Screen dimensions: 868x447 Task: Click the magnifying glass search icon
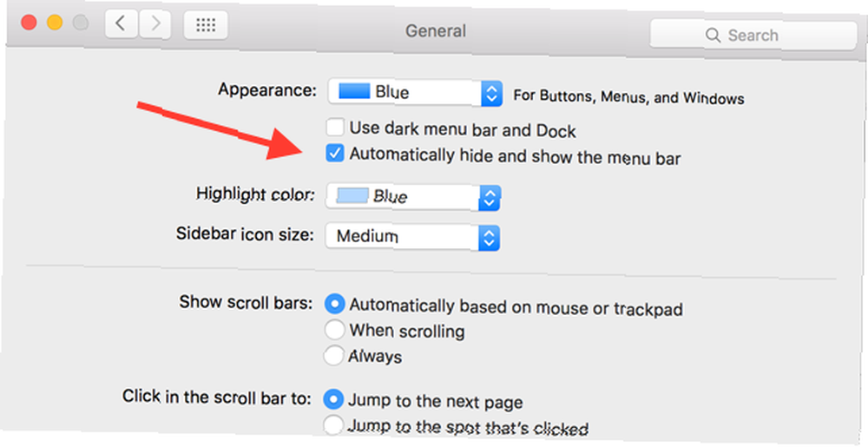(x=713, y=36)
